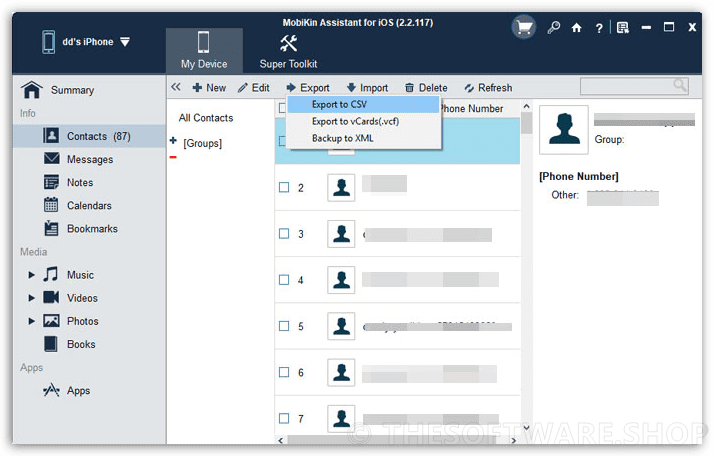Tick checkbox for contact 3

coord(284,234)
